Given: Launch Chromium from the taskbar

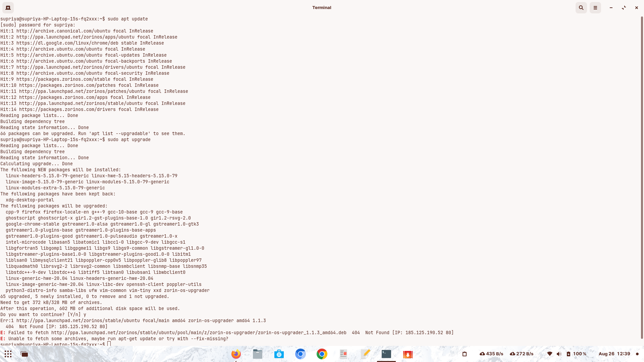Looking at the screenshot, I should point(301,354).
